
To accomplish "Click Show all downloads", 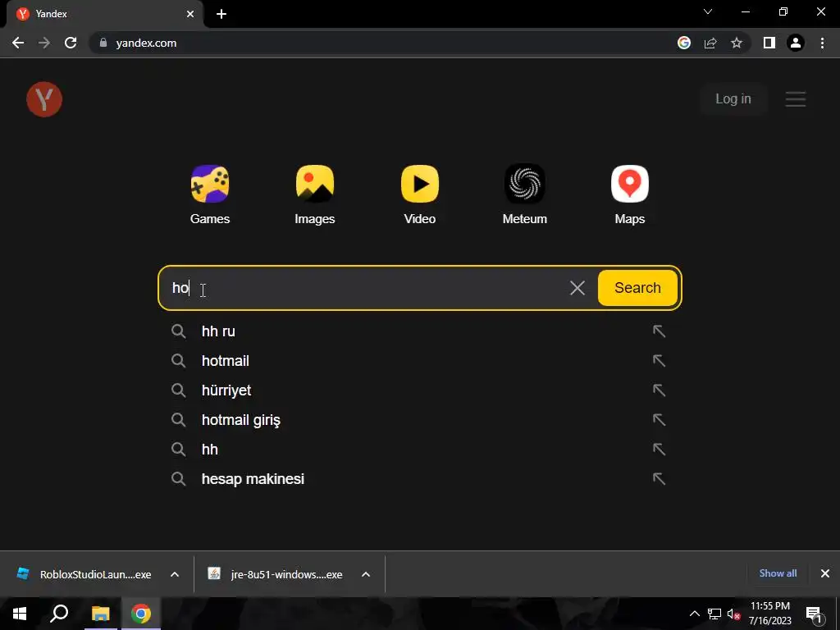I will (x=778, y=573).
